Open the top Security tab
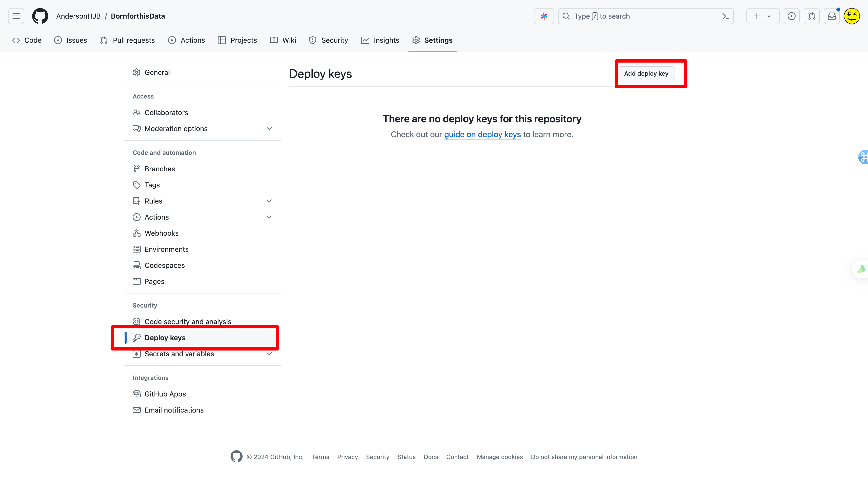Viewport: 868px width, 499px height. [x=329, y=40]
